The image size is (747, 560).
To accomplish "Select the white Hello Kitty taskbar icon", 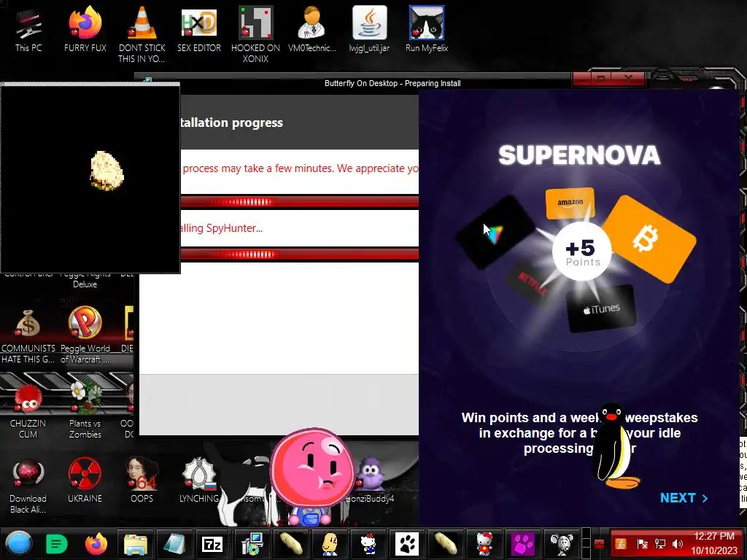I will click(368, 543).
